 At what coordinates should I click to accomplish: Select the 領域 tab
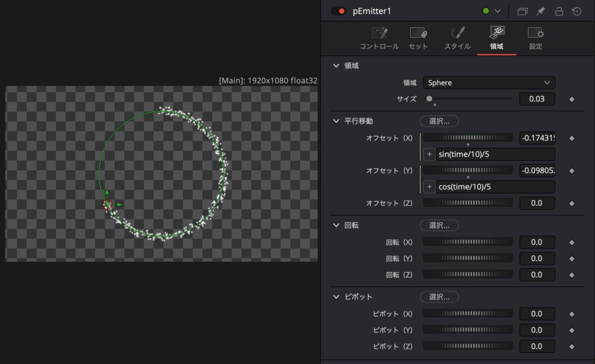(x=497, y=39)
